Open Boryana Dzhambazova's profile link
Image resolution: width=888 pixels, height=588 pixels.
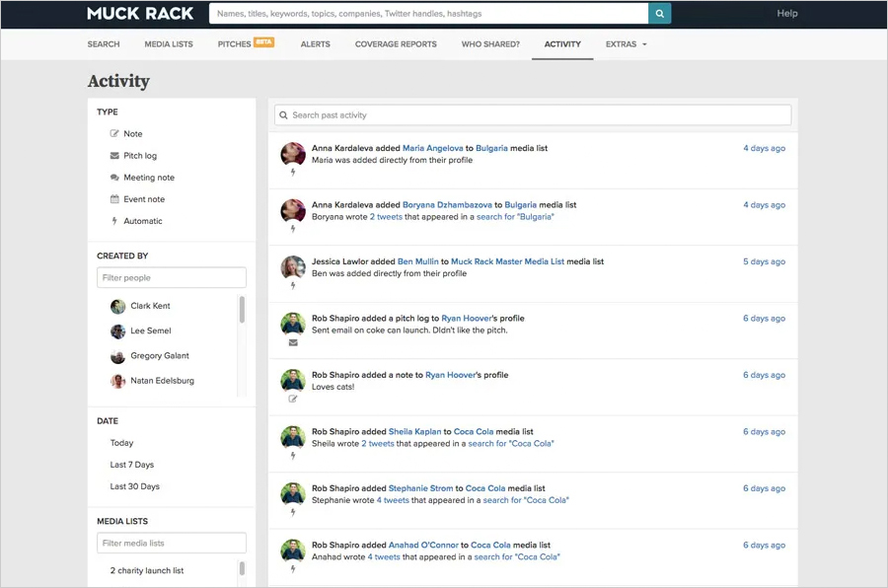coord(447,205)
